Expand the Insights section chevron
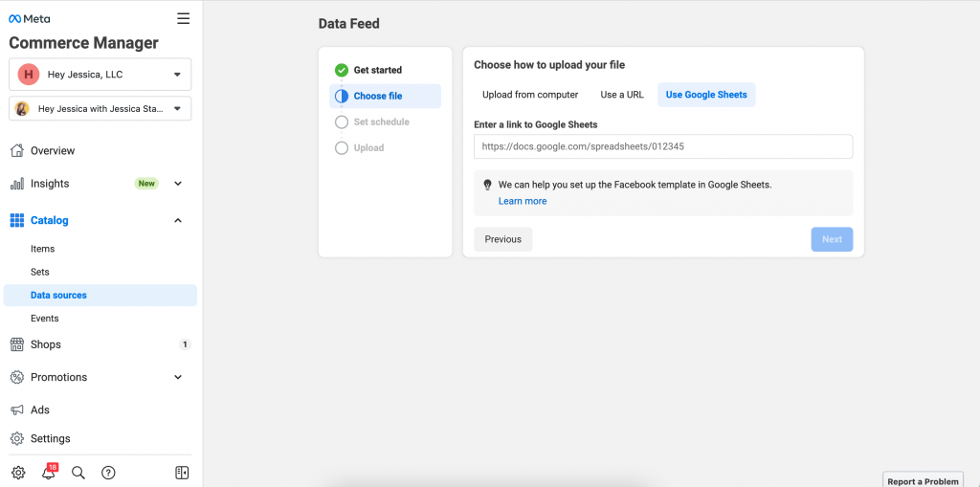980x487 pixels. [178, 184]
